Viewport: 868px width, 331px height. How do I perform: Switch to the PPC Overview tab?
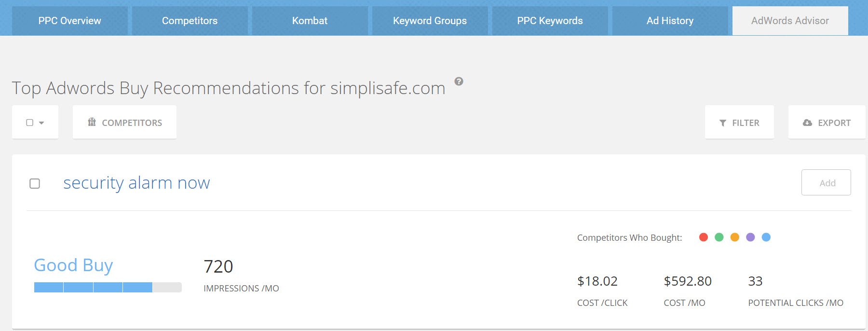(70, 21)
